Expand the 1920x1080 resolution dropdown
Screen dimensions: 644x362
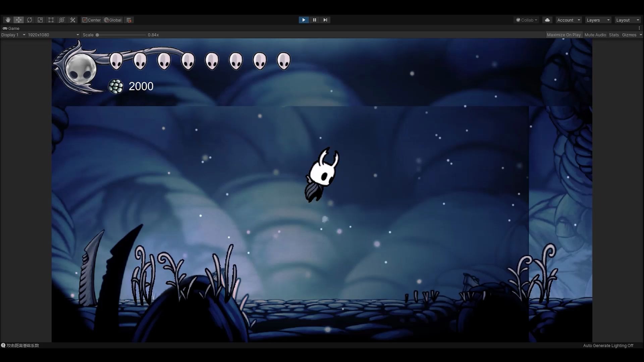coord(53,35)
